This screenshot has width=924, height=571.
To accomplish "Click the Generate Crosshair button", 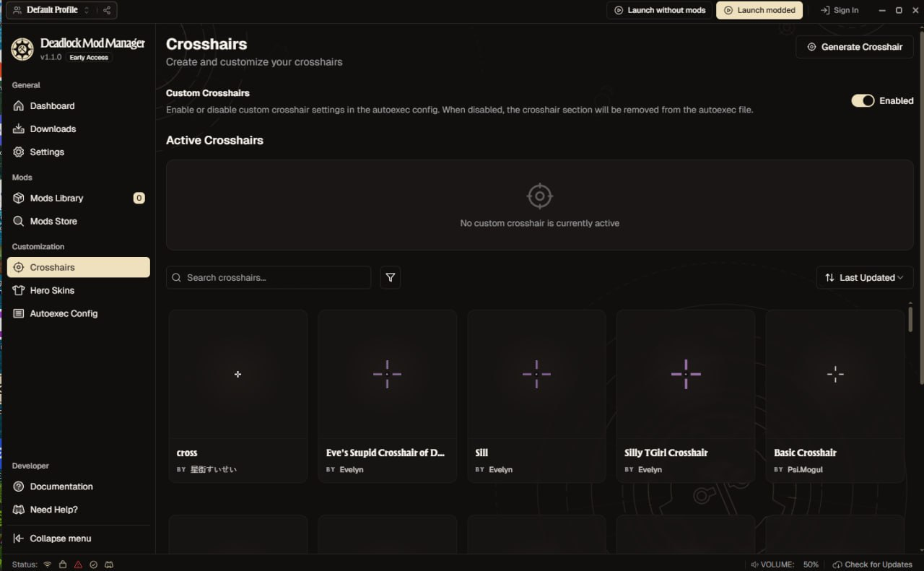I will [855, 47].
